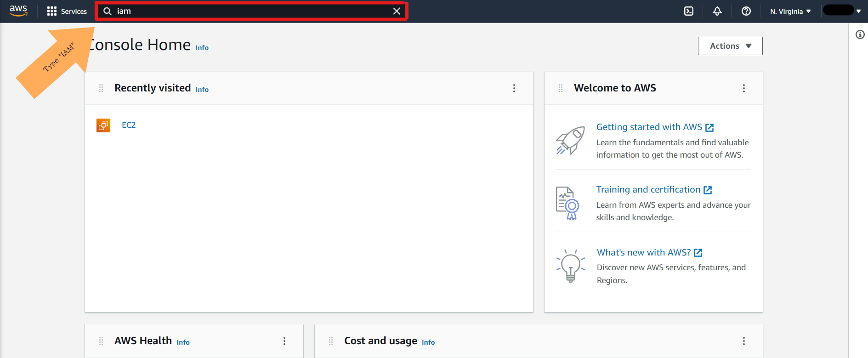Click the search box containing iam

251,11
